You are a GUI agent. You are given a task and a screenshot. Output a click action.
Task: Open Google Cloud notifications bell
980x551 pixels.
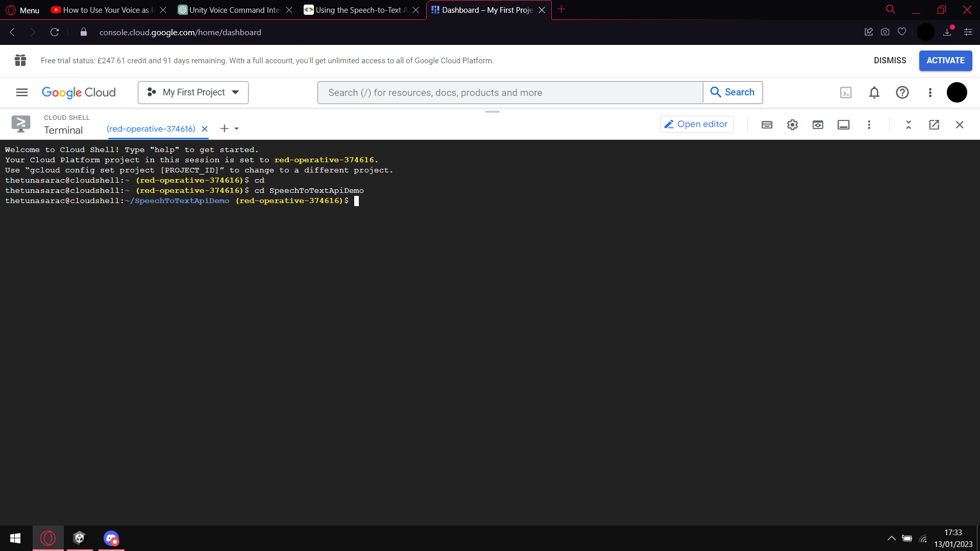coord(874,92)
